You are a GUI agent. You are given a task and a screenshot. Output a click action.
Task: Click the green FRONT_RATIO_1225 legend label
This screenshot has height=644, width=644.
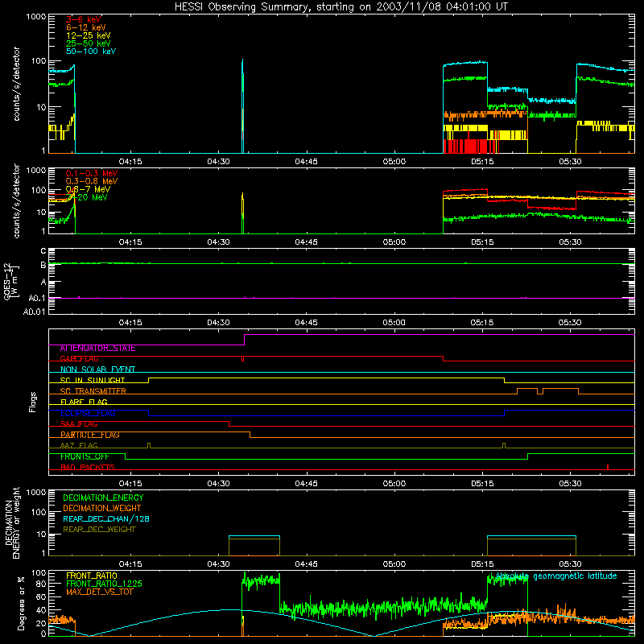click(104, 584)
